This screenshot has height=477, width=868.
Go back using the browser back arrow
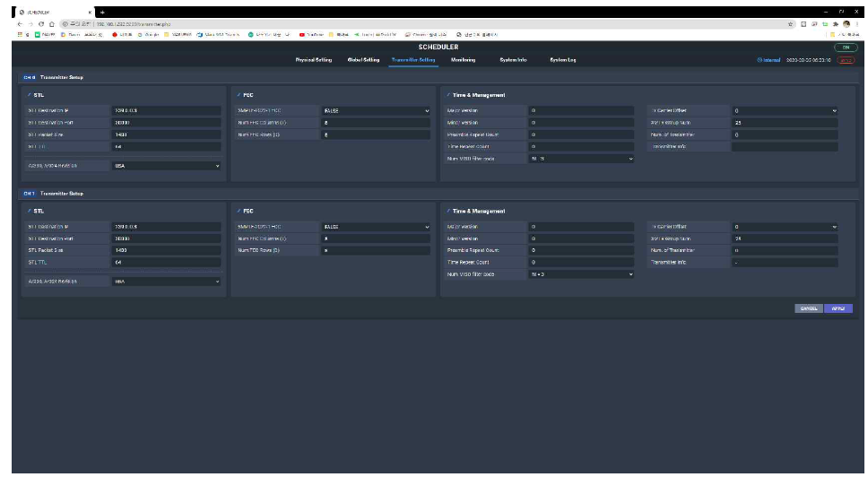20,24
